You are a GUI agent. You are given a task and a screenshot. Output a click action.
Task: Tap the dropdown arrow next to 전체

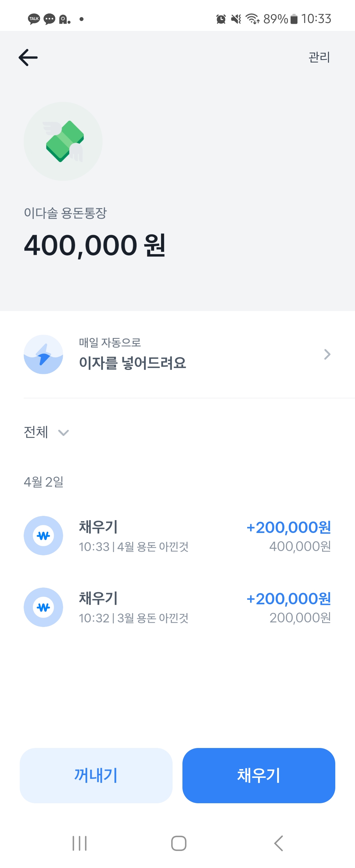tap(63, 433)
